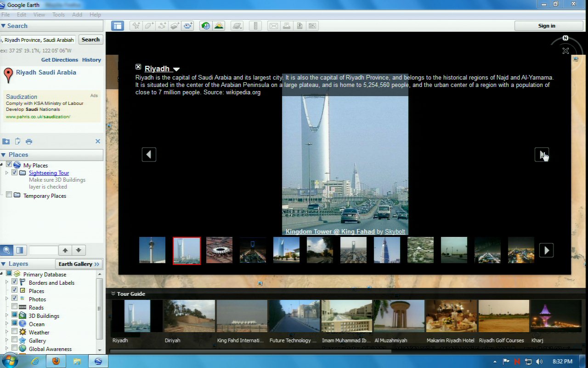This screenshot has width=588, height=368.
Task: Select the Diriyah tour guide thumbnail
Action: click(x=189, y=316)
